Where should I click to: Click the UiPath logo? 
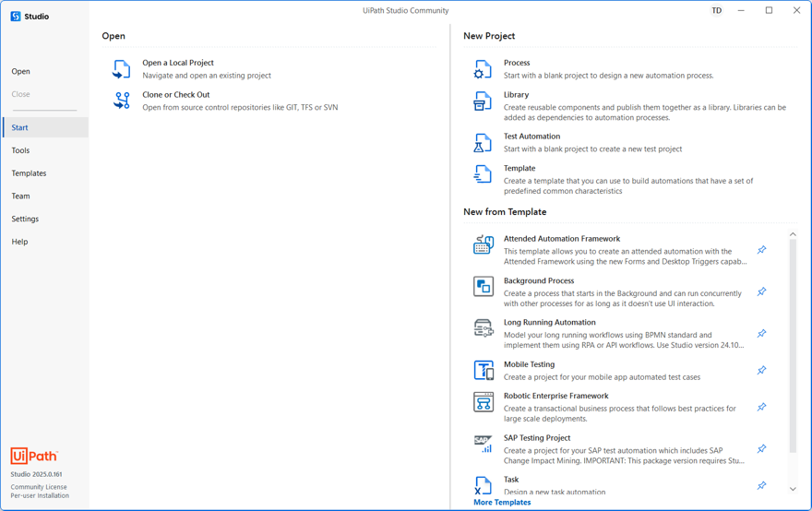tap(34, 456)
